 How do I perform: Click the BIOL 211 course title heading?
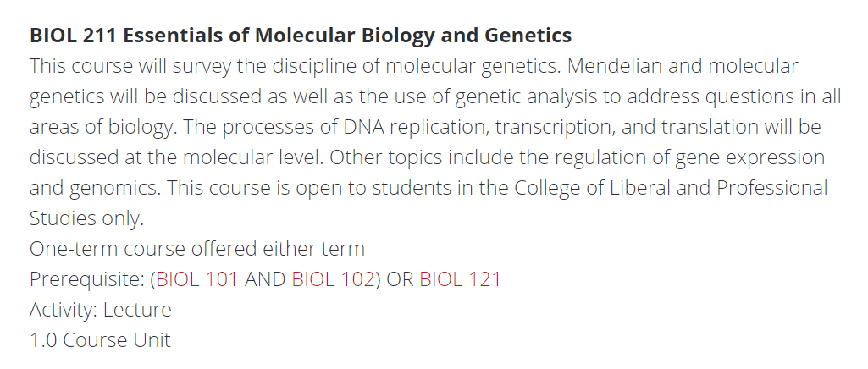301,36
